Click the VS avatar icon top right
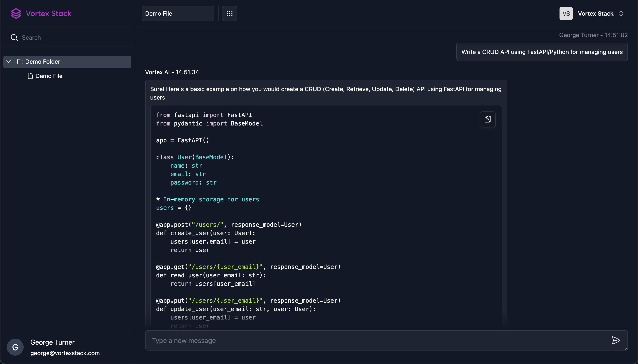Image resolution: width=638 pixels, height=364 pixels. (566, 13)
